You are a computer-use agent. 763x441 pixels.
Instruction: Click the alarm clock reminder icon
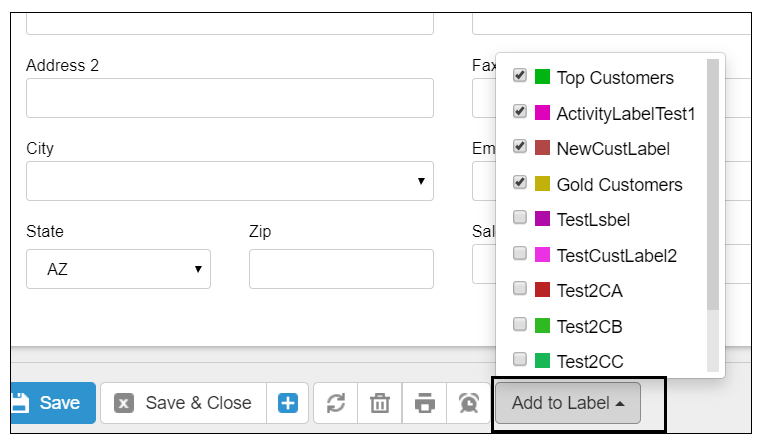469,403
